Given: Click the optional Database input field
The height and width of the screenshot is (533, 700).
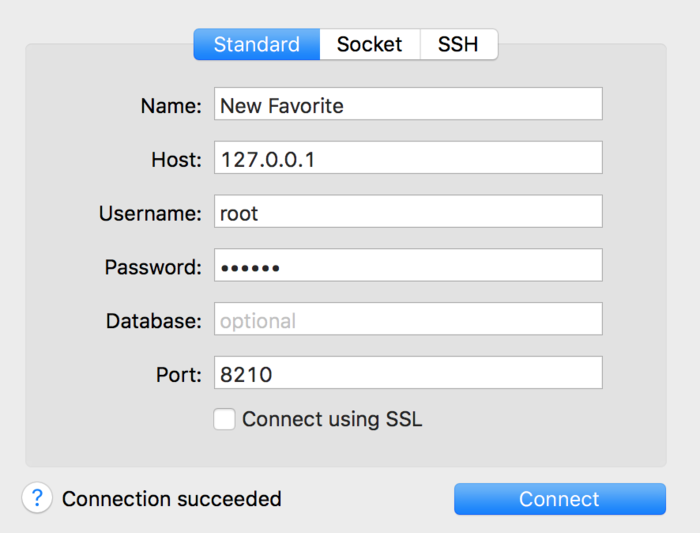Looking at the screenshot, I should pyautogui.click(x=408, y=320).
